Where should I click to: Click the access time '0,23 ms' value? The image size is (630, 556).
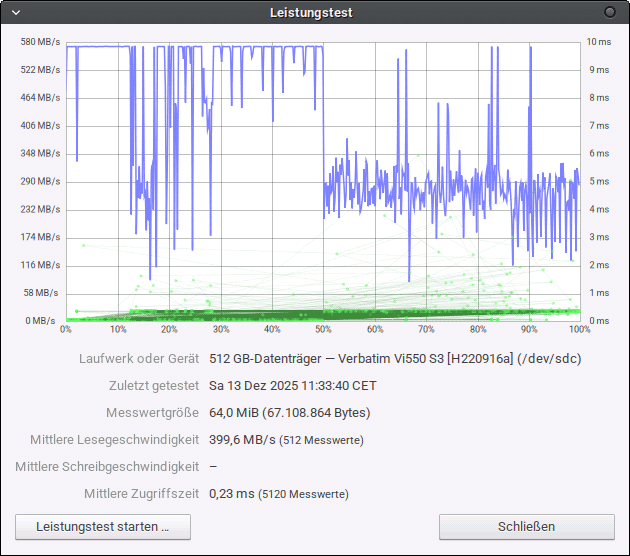[232, 493]
